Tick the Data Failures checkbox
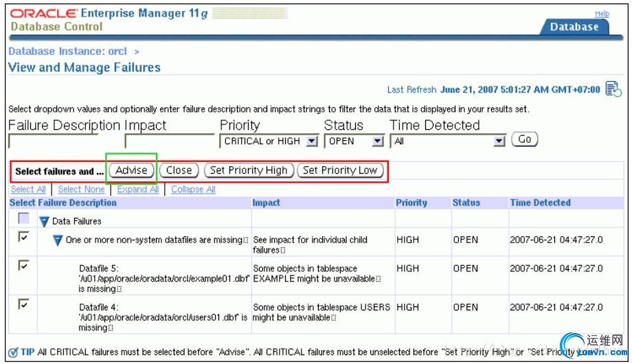Image resolution: width=632 pixels, height=364 pixels. pyautogui.click(x=24, y=218)
